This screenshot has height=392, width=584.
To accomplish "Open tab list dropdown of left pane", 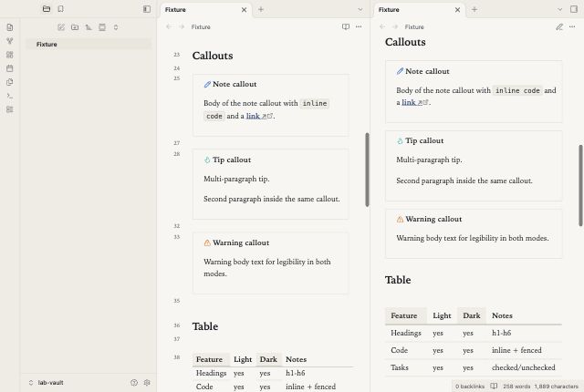I will (360, 9).
